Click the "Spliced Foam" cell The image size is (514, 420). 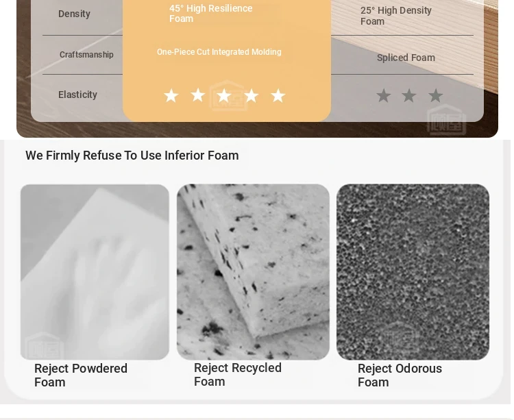(406, 58)
